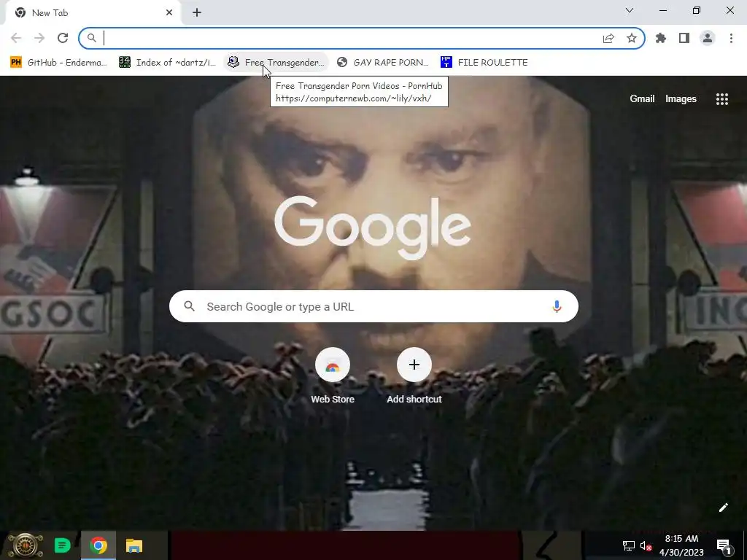Click the magnifier icon inside the address bar
Viewport: 747px width, 560px height.
91,38
